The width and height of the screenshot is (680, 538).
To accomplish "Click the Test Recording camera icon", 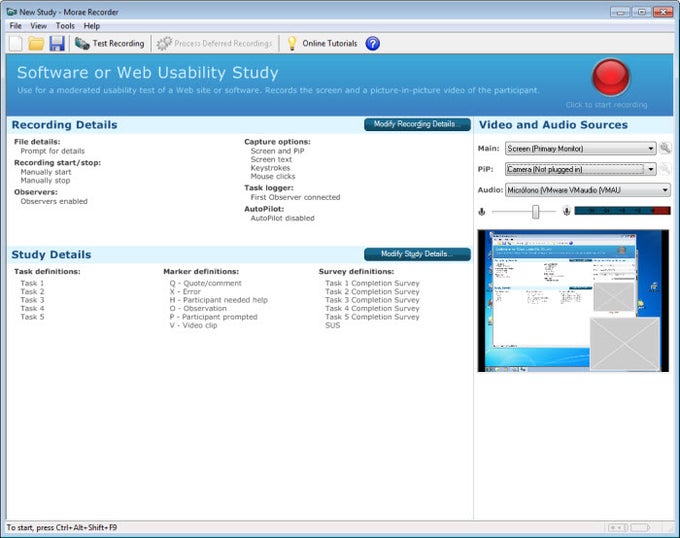I will (x=82, y=43).
